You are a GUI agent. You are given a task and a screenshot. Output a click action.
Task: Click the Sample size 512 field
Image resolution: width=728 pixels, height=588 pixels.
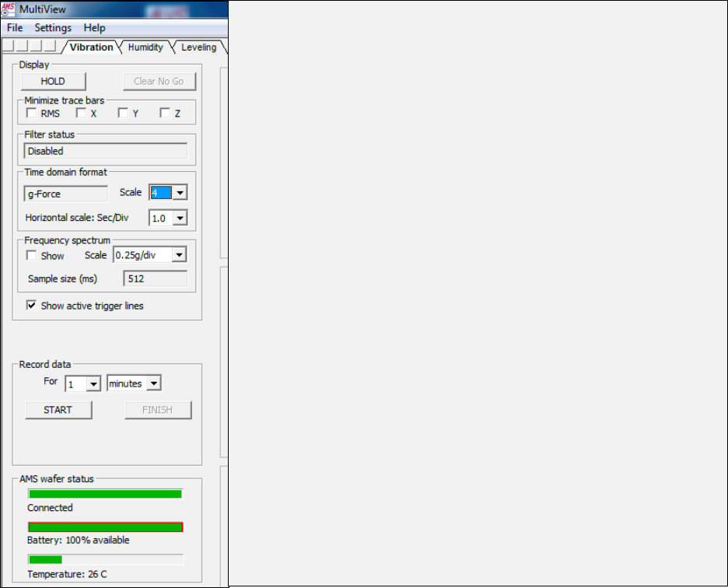tap(156, 278)
